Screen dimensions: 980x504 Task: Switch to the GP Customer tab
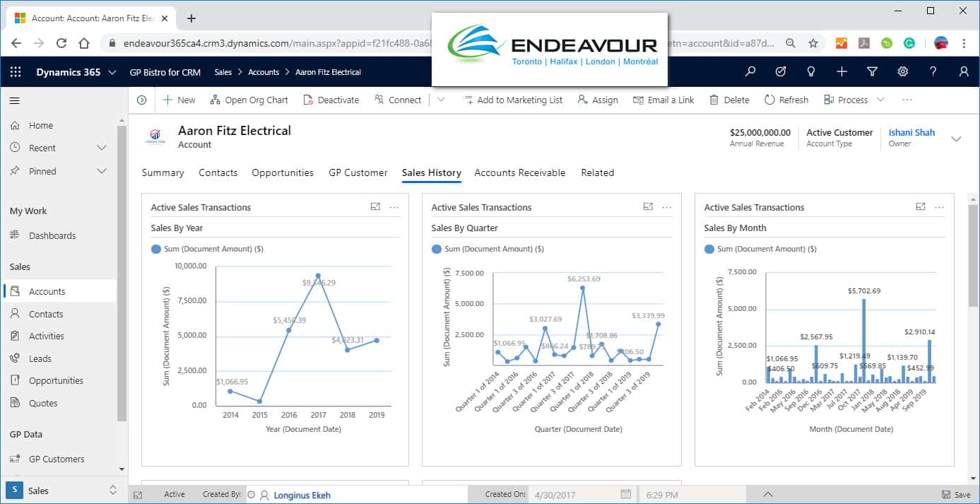(x=358, y=172)
